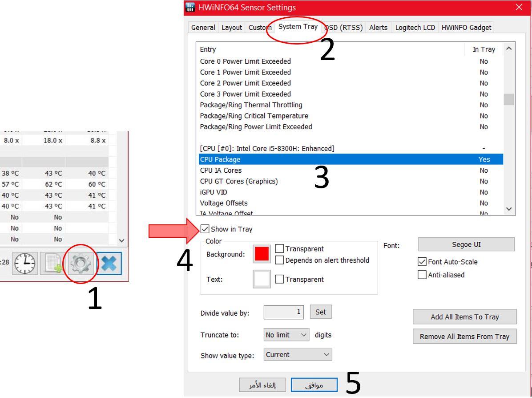
Task: Select the CPU Package entry
Action: [351, 159]
